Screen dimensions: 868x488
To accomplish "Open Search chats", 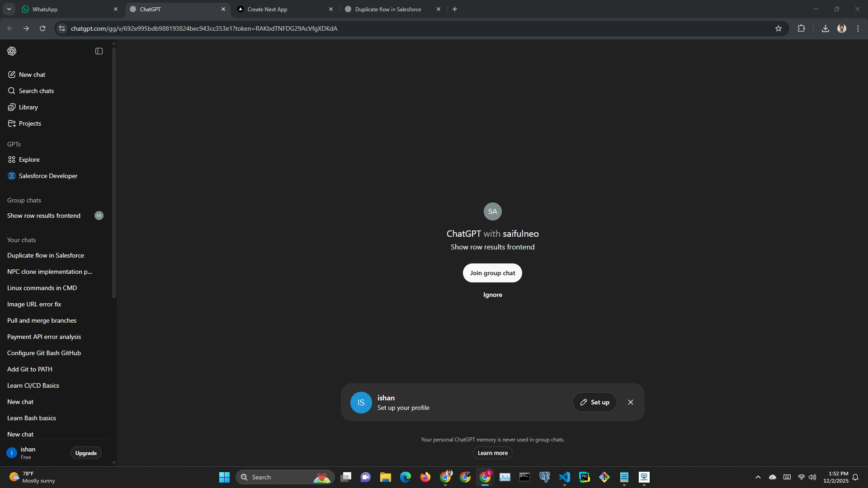I will tap(36, 91).
